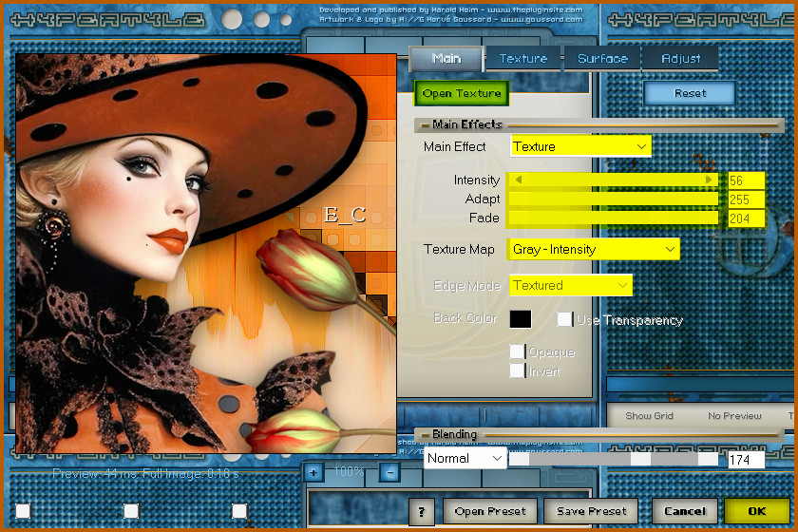Click the Open Texture button

(462, 93)
